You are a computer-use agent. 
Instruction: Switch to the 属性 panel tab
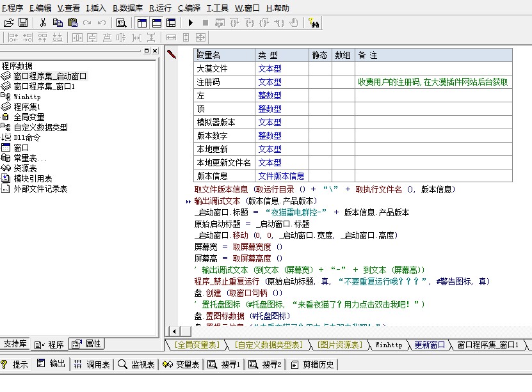tap(87, 344)
